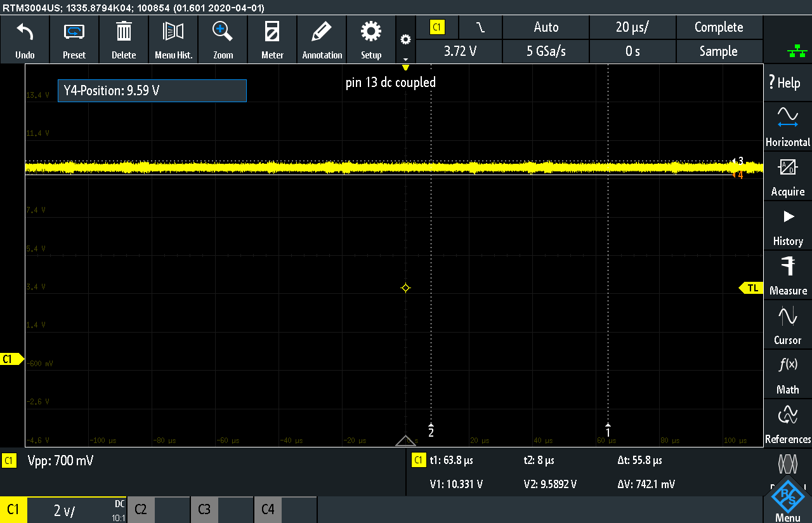Edit the 3.72 V trigger level
The image size is (812, 523).
click(460, 51)
